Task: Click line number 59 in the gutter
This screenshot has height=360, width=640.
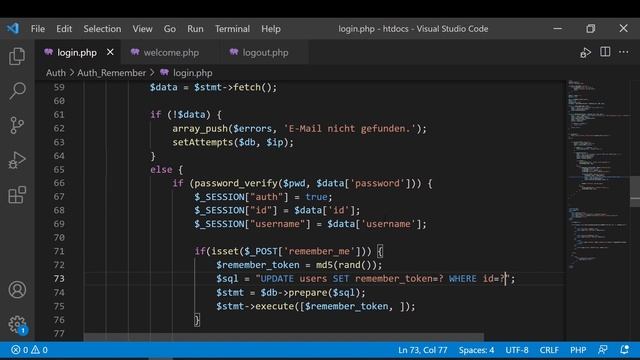Action: click(59, 87)
